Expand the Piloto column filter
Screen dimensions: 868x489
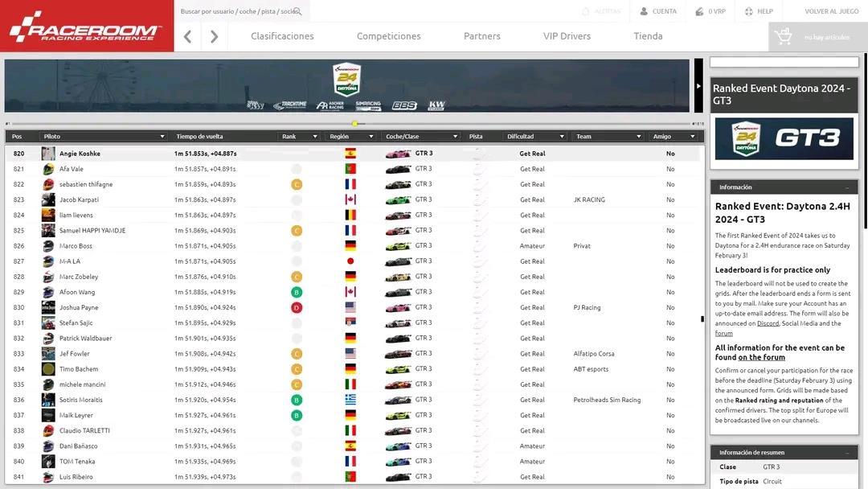[162, 137]
